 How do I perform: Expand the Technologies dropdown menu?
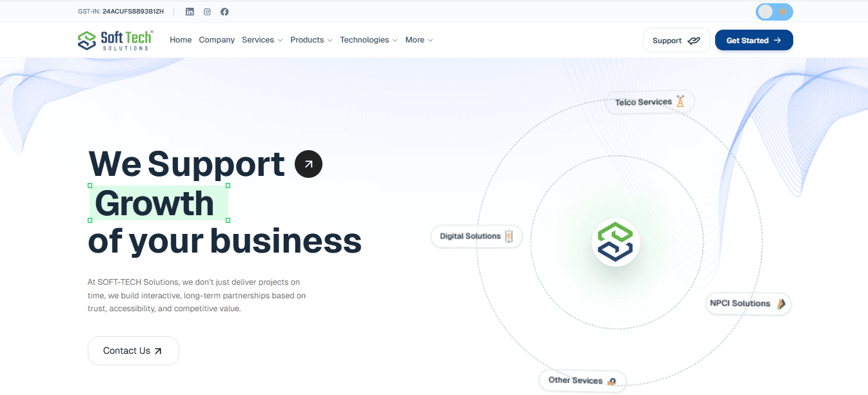[x=368, y=40]
